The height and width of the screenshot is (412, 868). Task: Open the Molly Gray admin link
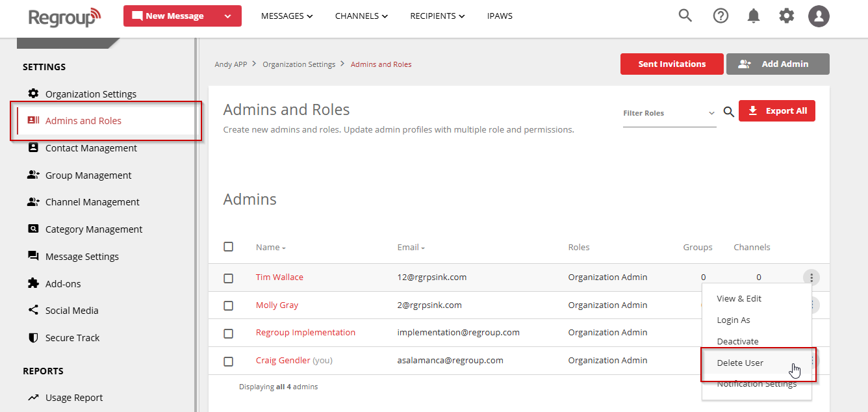pos(277,305)
